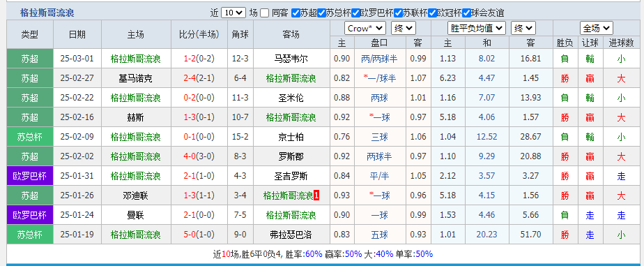
Task: Click the 让球 column header
Action: 590,43
